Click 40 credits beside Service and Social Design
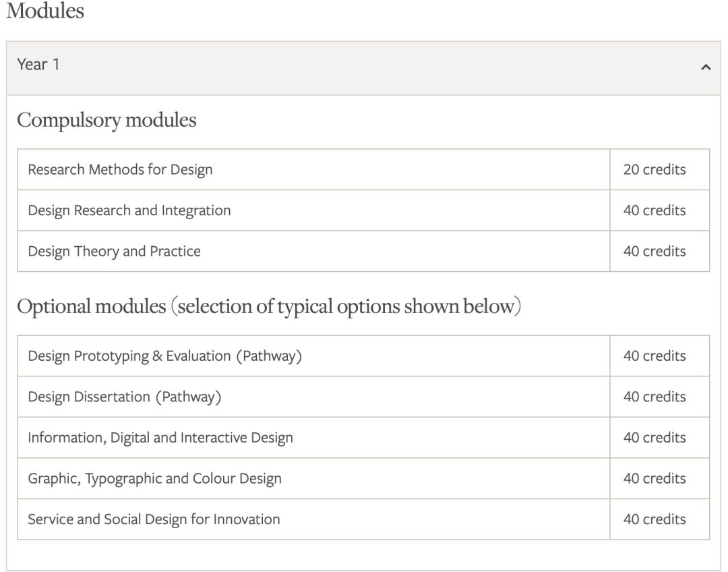 tap(655, 519)
